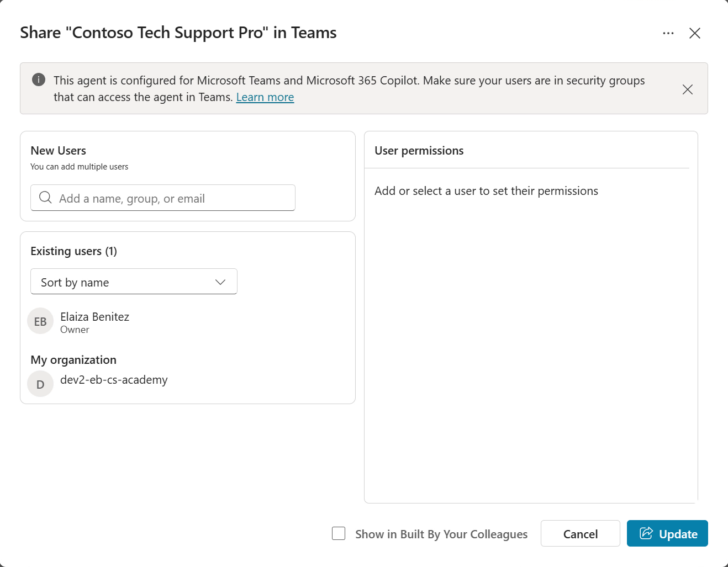This screenshot has width=728, height=567.
Task: Dismiss the security groups info banner
Action: [x=688, y=89]
